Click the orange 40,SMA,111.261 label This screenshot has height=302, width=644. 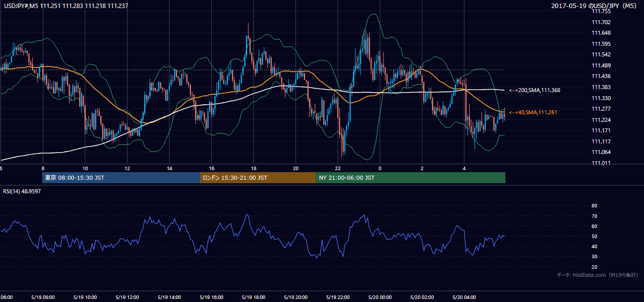[x=533, y=112]
